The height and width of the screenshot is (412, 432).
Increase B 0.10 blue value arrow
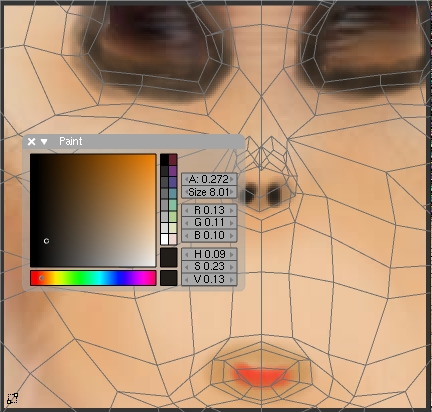coord(232,235)
